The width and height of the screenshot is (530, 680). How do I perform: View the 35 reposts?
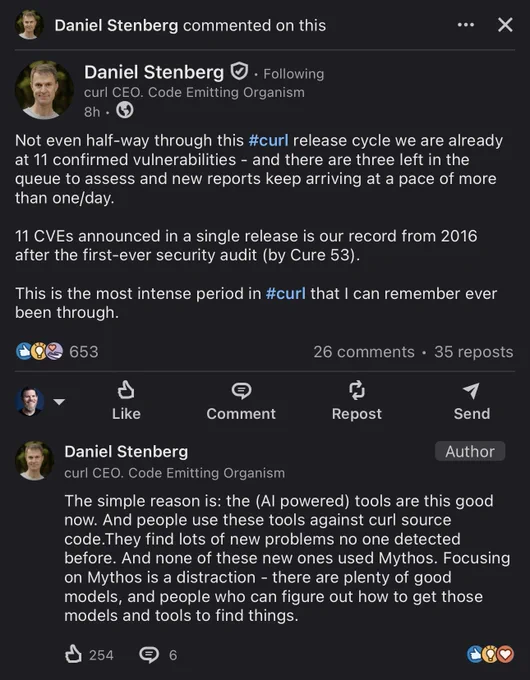click(474, 352)
